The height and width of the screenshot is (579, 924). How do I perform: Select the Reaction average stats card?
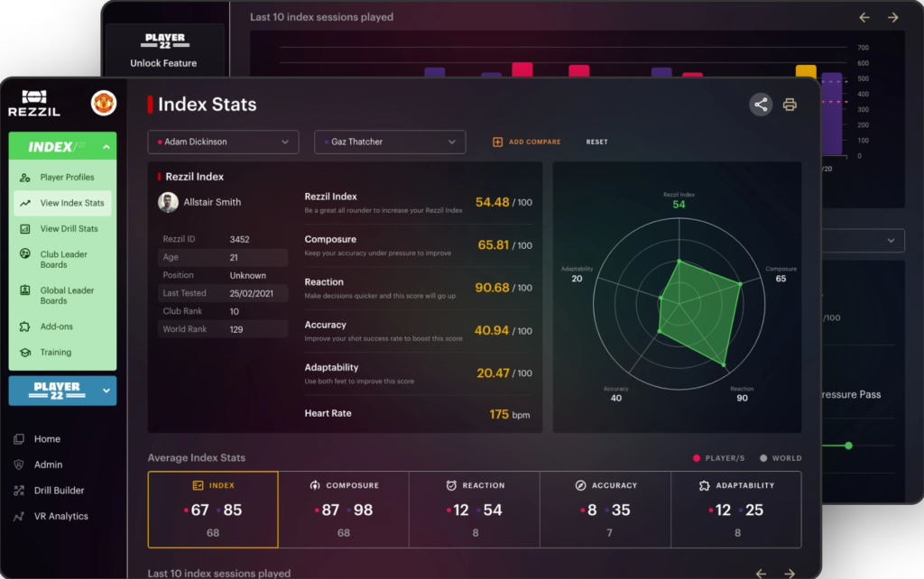pos(475,510)
